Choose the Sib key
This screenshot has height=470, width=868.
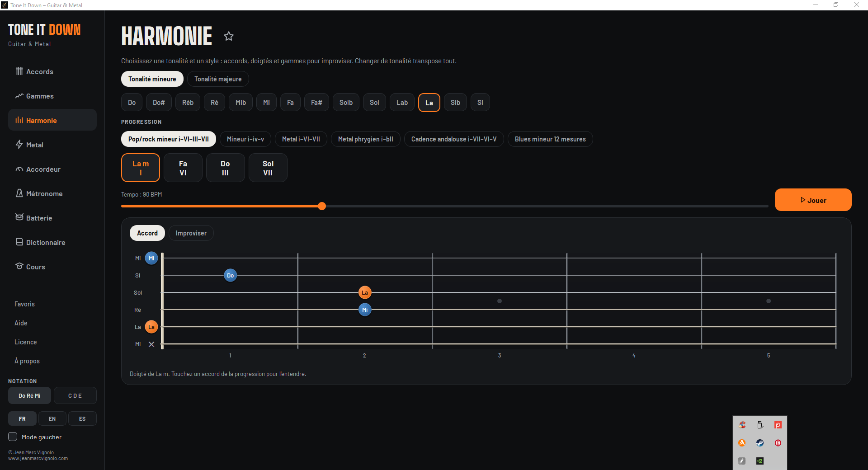pyautogui.click(x=455, y=103)
